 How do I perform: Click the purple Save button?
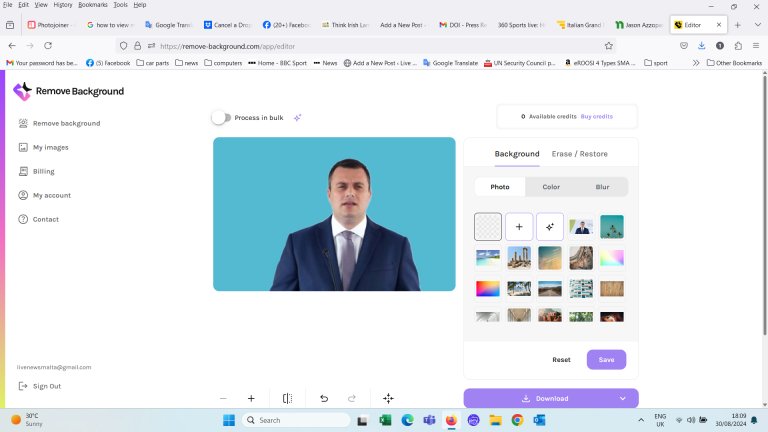point(606,360)
